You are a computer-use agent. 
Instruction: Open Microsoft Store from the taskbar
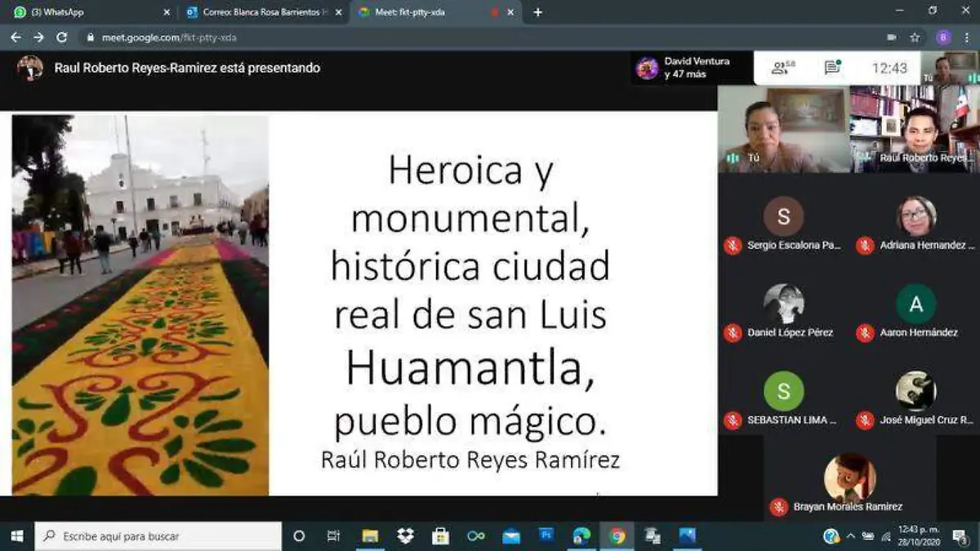click(440, 536)
